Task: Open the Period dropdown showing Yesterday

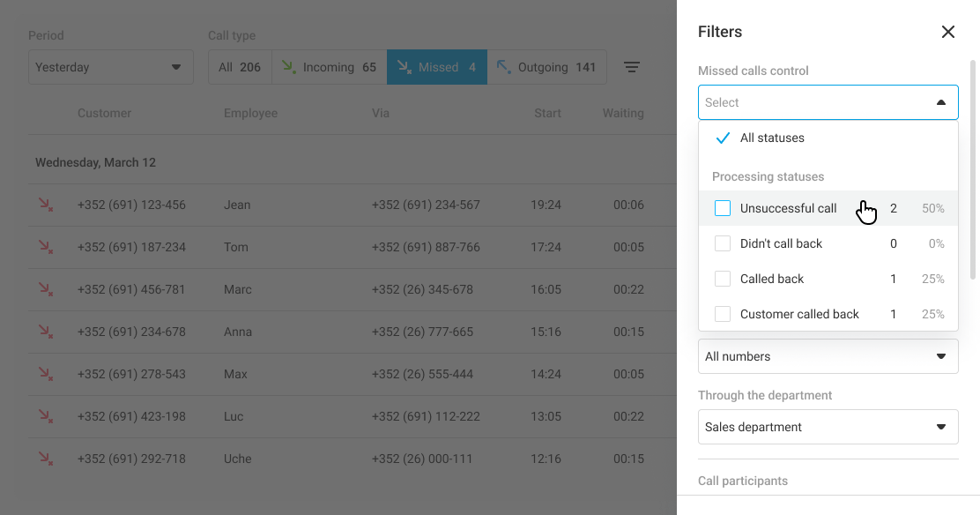Action: pos(110,67)
